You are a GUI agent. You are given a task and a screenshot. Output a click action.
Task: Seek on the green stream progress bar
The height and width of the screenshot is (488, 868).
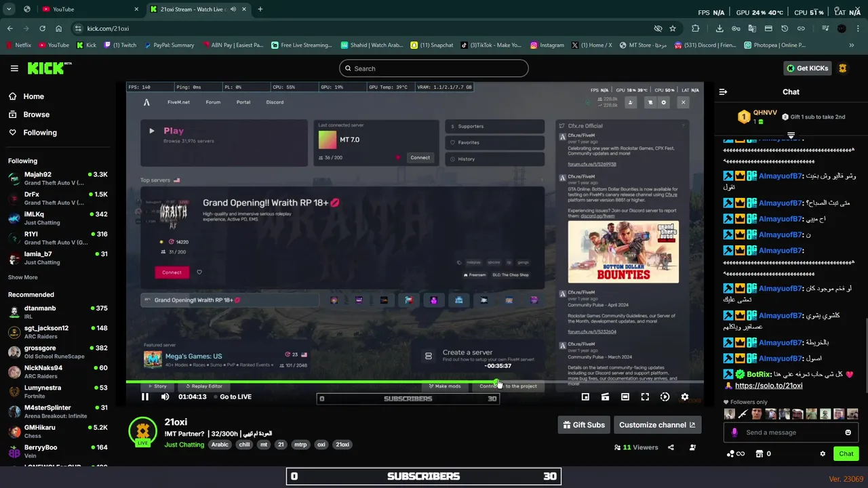pyautogui.click(x=414, y=382)
